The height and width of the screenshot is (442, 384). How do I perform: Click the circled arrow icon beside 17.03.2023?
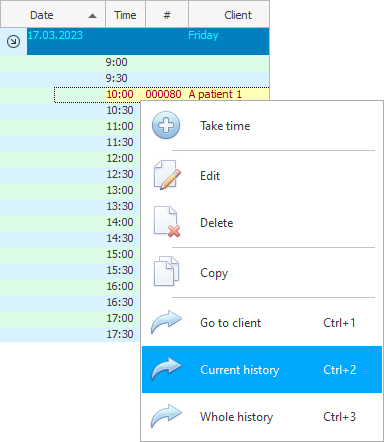pyautogui.click(x=13, y=41)
